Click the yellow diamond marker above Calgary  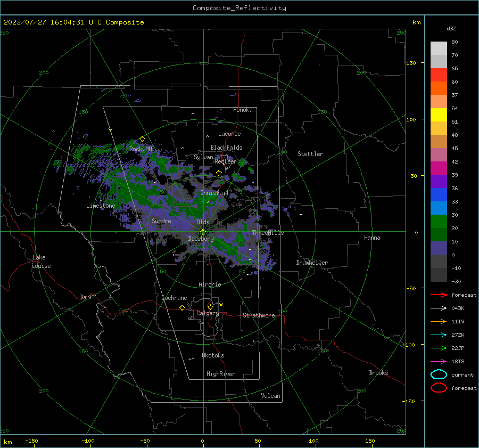coord(210,307)
